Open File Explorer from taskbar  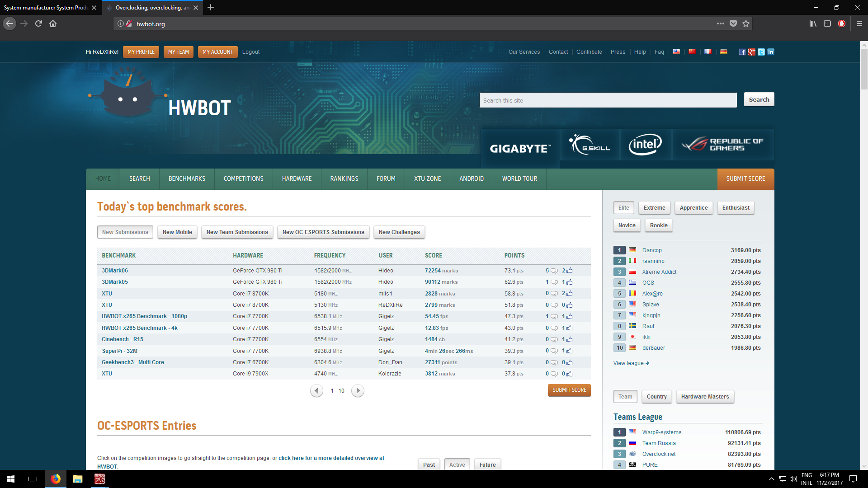(x=78, y=479)
